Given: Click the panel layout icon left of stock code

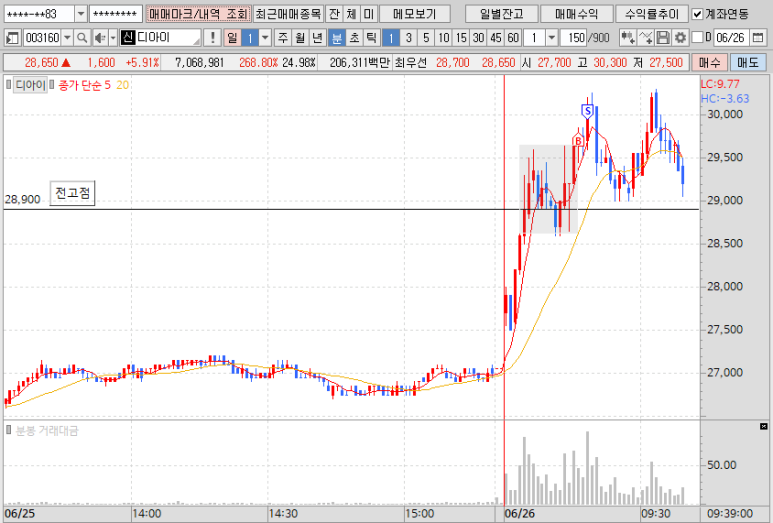Looking at the screenshot, I should point(12,38).
